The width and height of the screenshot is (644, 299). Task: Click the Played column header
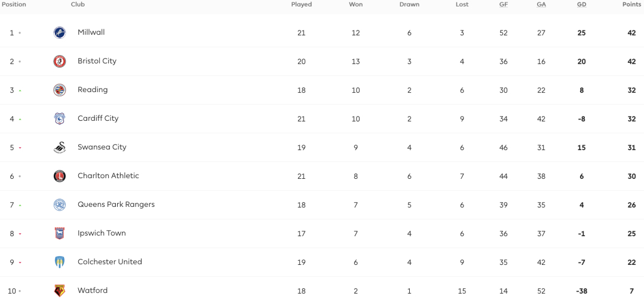tap(302, 5)
